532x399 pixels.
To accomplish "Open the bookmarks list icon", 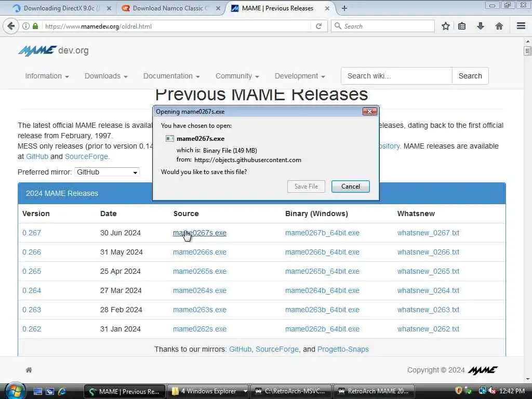I will click(x=462, y=26).
